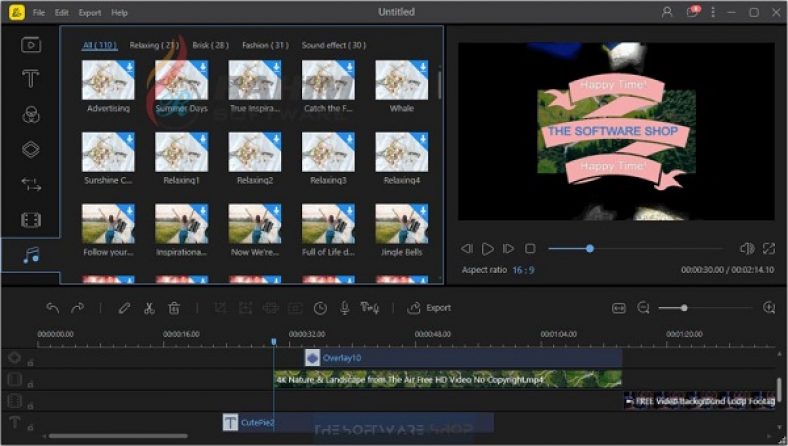Open the Aspect ratio 16 : 9 selector
The width and height of the screenshot is (788, 446).
[523, 270]
